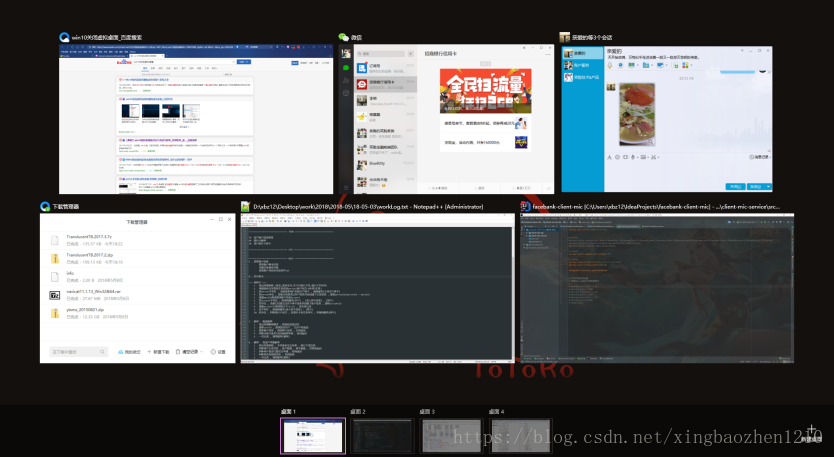834x457 pixels.
Task: Open the dropdown arrow beside QQ send button
Action: (x=769, y=187)
